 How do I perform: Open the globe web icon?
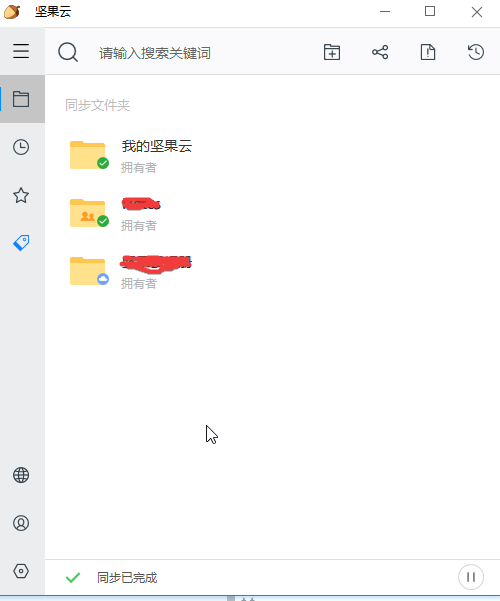[21, 475]
